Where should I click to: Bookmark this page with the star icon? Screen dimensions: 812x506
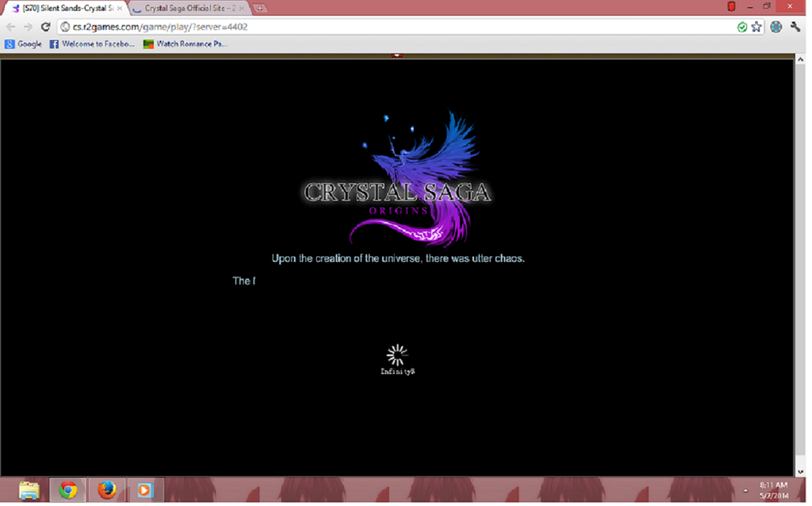tap(756, 27)
